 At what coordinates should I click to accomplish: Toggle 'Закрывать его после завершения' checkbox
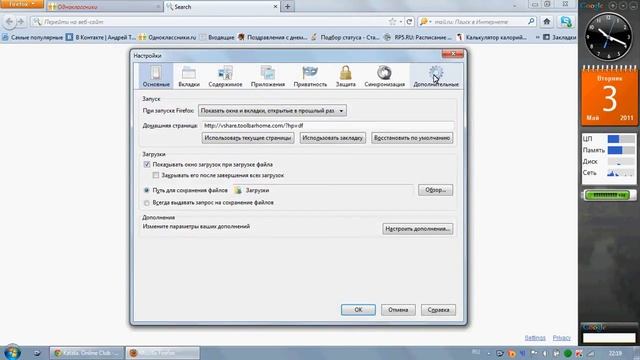(156, 175)
